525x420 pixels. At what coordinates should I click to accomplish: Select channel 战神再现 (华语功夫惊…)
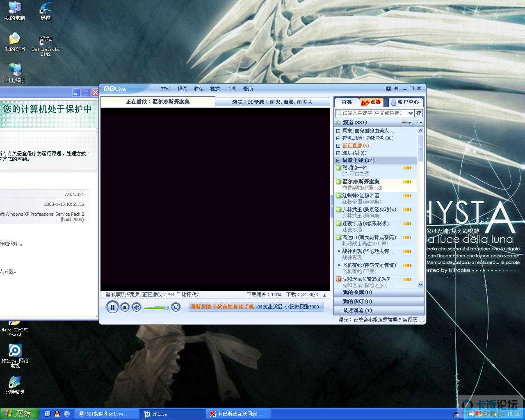tap(376, 254)
